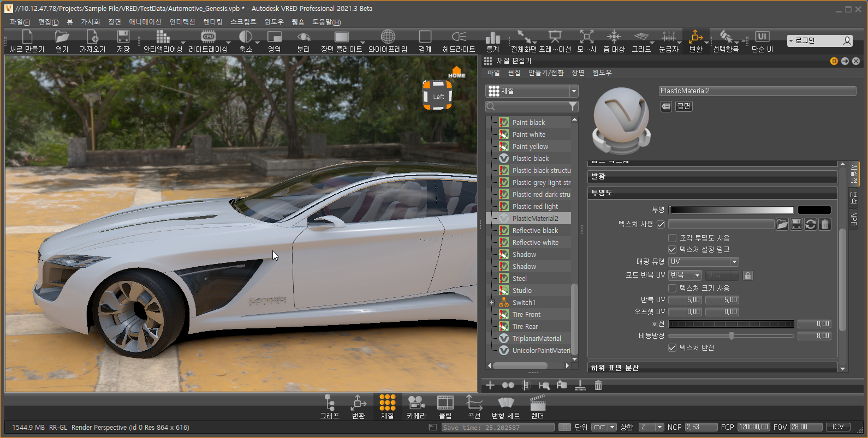Click the folder icon to load texture
868x438 pixels.
782,224
